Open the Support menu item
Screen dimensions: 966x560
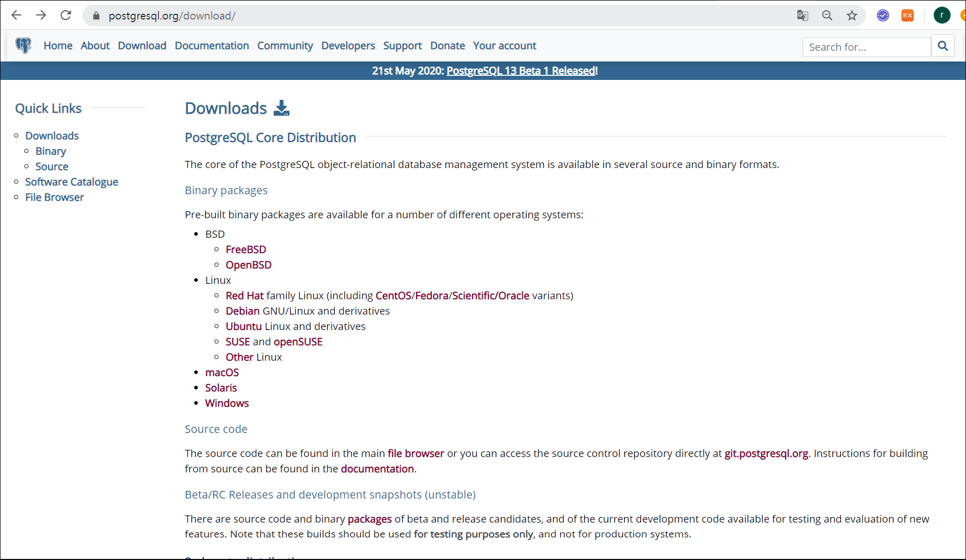tap(402, 46)
